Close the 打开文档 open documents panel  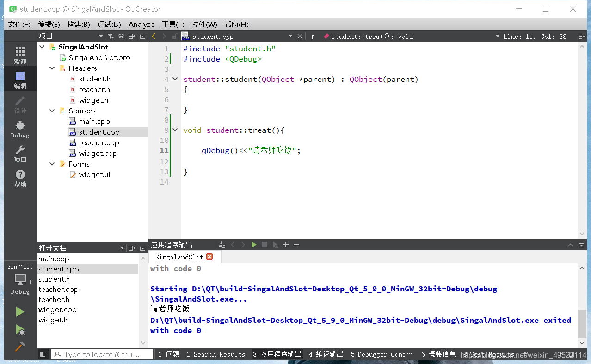tap(143, 248)
